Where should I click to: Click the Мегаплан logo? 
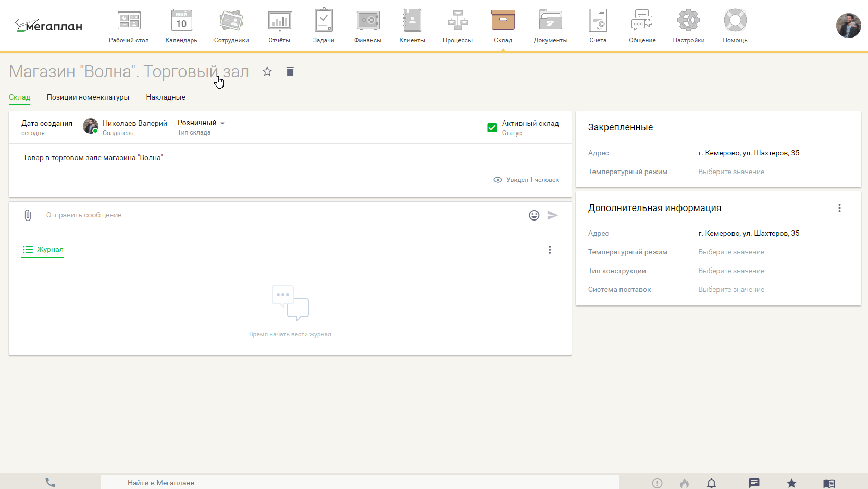pyautogui.click(x=48, y=26)
